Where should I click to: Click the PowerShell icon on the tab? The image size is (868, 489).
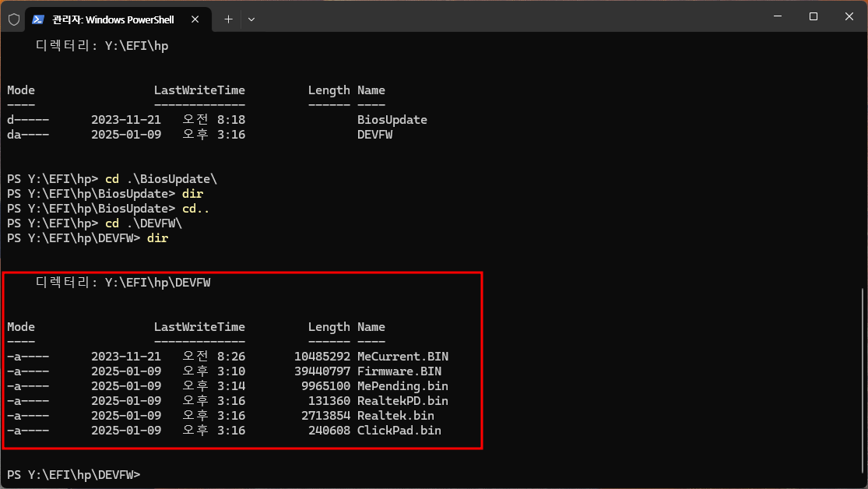(37, 19)
